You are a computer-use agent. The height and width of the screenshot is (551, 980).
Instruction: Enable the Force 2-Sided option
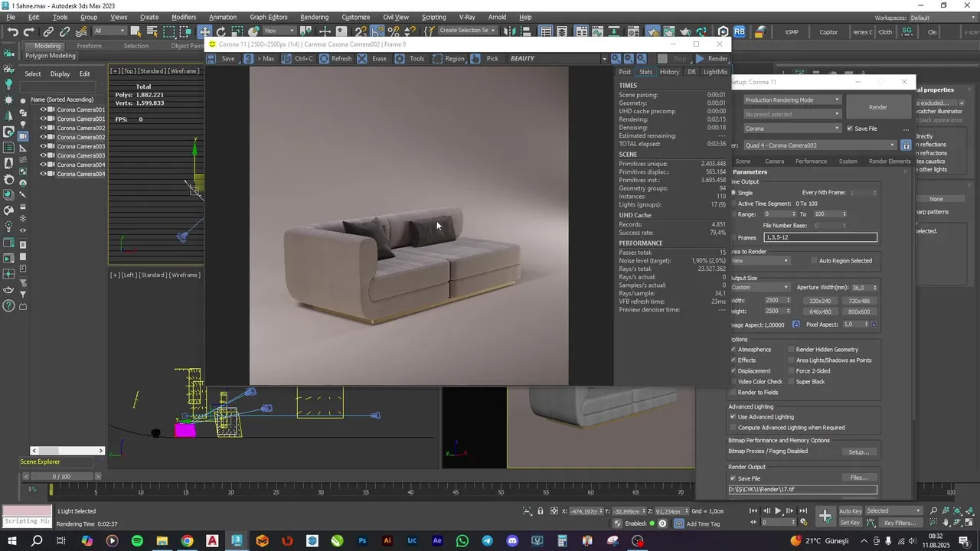(x=792, y=371)
